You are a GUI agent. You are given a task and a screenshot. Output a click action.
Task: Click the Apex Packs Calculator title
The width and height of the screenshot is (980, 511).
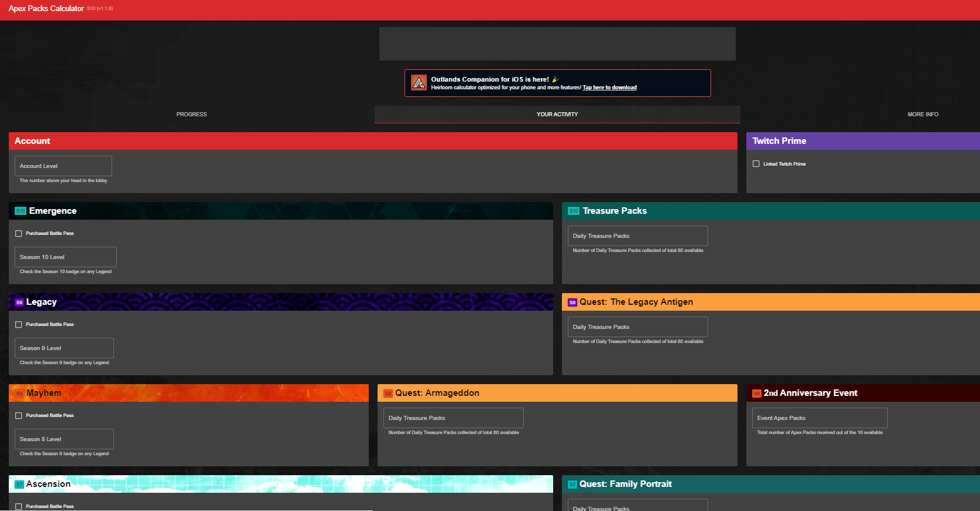coord(46,8)
